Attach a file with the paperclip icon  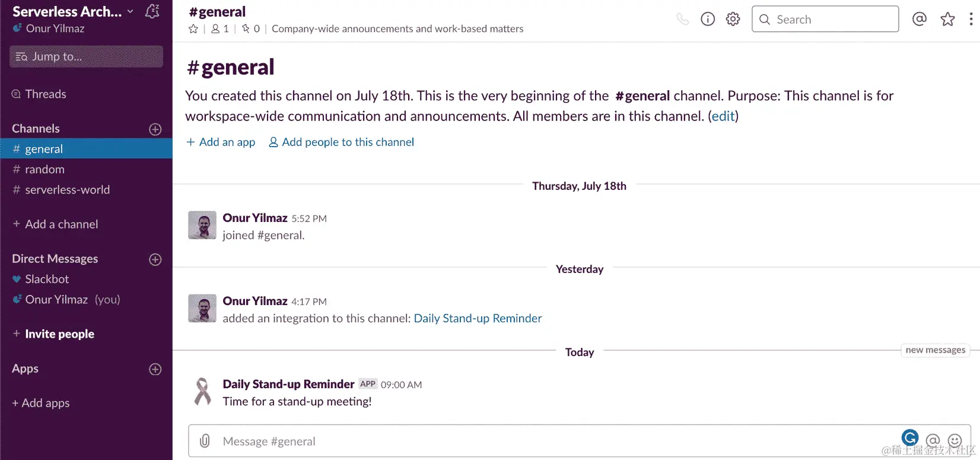tap(205, 441)
